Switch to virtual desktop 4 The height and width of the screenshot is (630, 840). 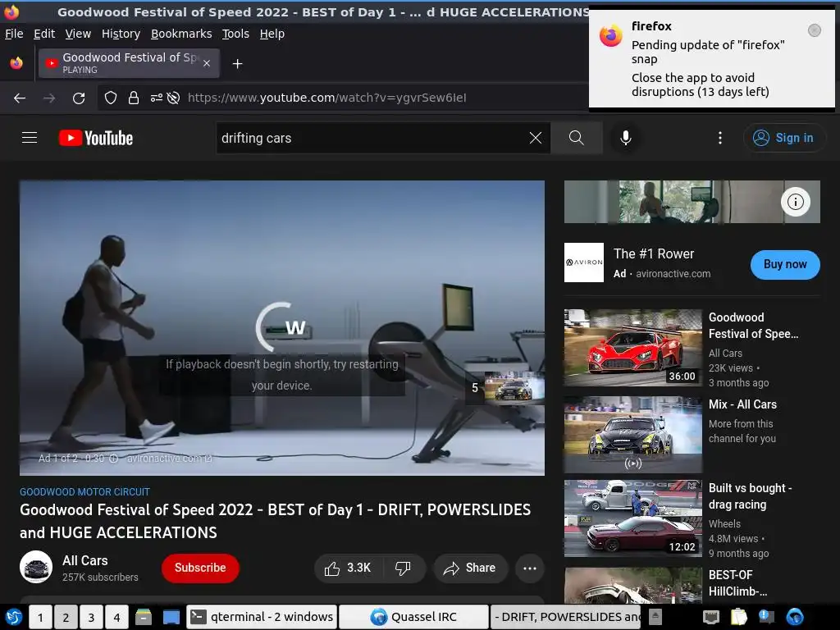pyautogui.click(x=117, y=618)
